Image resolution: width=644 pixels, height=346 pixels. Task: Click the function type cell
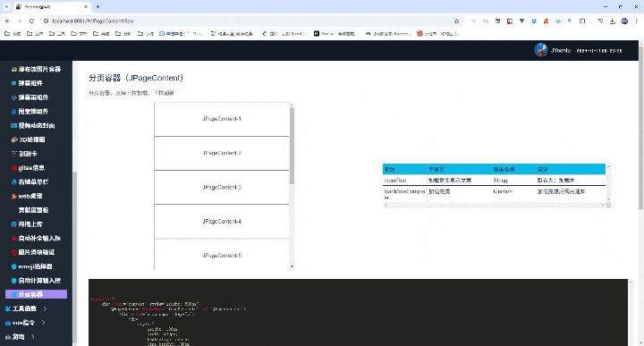click(513, 194)
